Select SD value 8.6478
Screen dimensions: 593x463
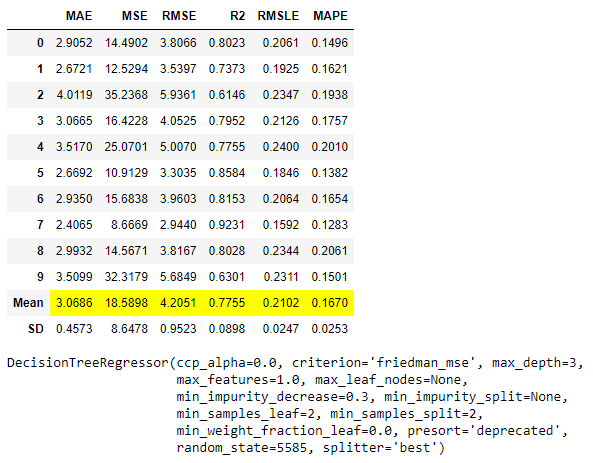[x=129, y=329]
